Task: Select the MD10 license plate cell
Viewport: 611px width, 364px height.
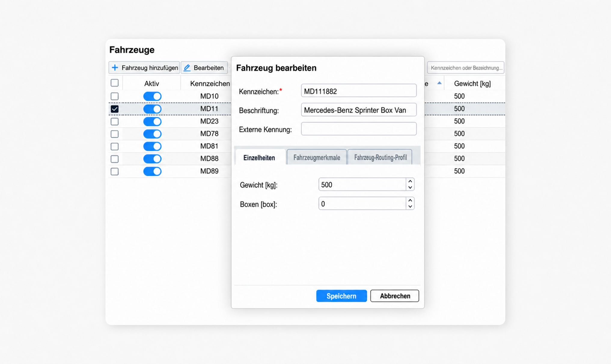Action: coord(209,96)
